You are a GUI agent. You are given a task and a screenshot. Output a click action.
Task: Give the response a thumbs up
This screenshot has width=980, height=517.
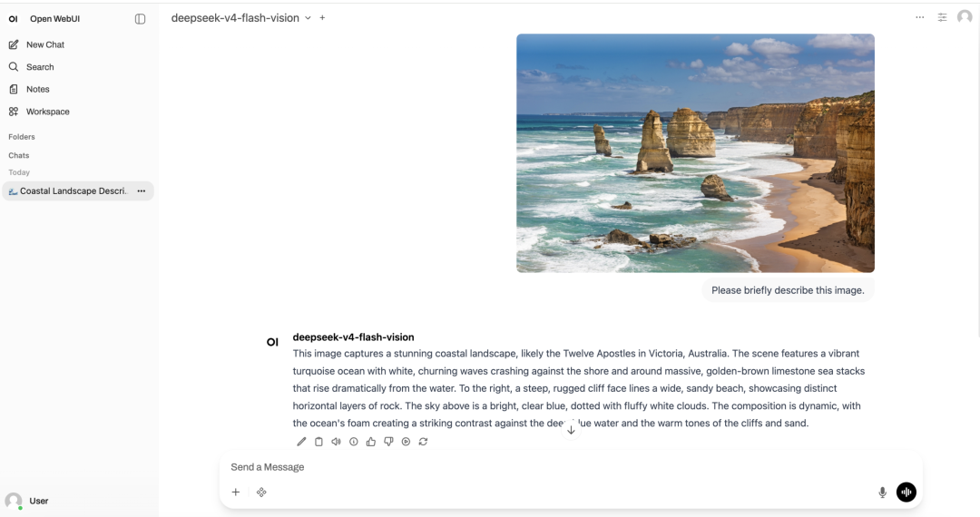[x=371, y=442]
